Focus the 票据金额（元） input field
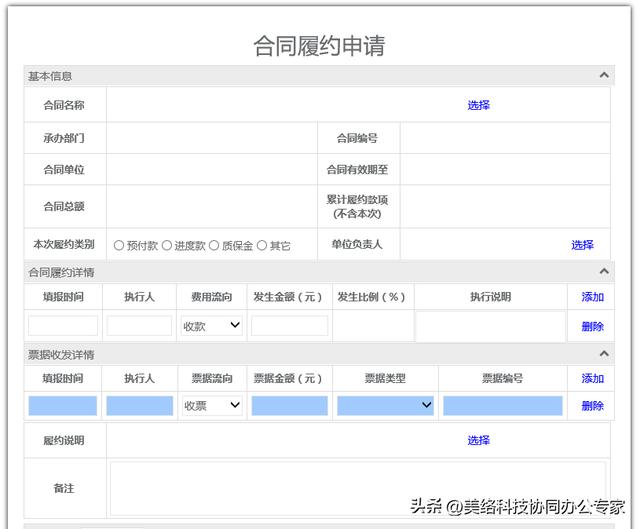 [289, 405]
